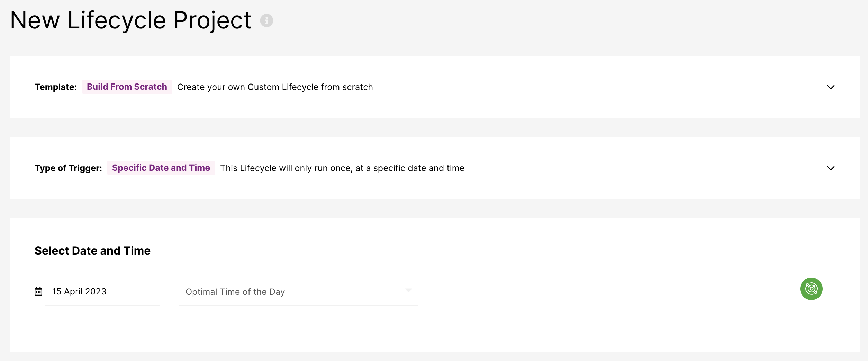Click the underline beneath the date field
Screen dimensions: 868x361
pos(102,305)
